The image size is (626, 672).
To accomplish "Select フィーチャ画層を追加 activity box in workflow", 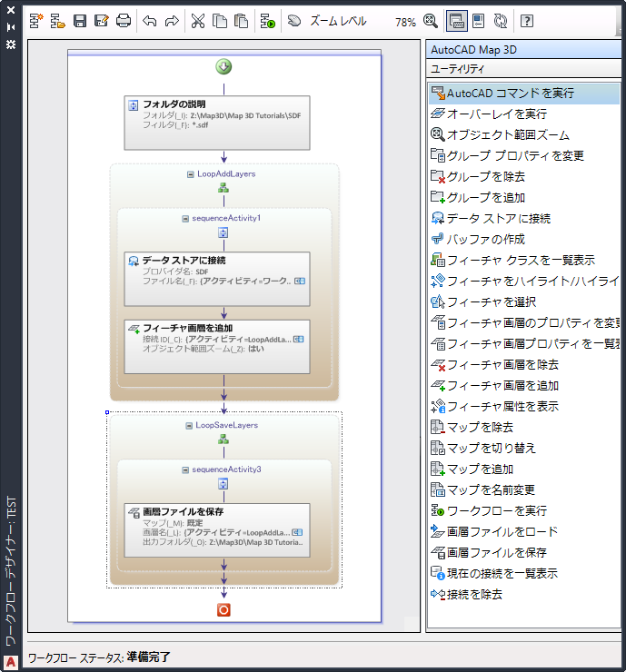I will 217,347.
